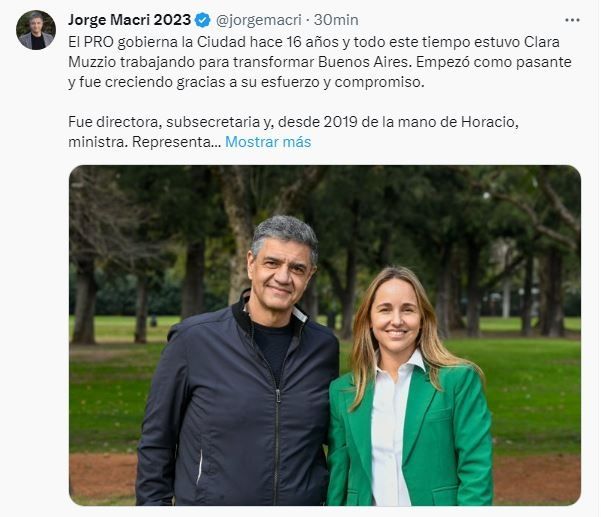
Task: Open Jorge Macri's profile avatar picture
Action: point(36,30)
